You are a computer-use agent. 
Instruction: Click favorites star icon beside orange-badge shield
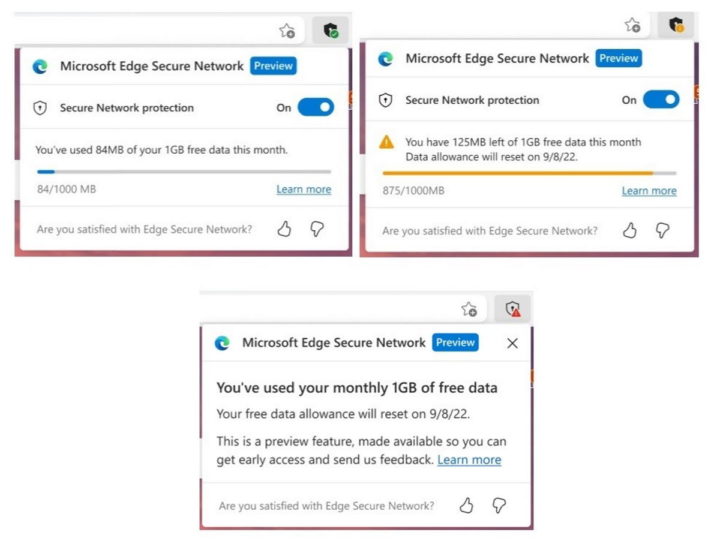coord(632,25)
